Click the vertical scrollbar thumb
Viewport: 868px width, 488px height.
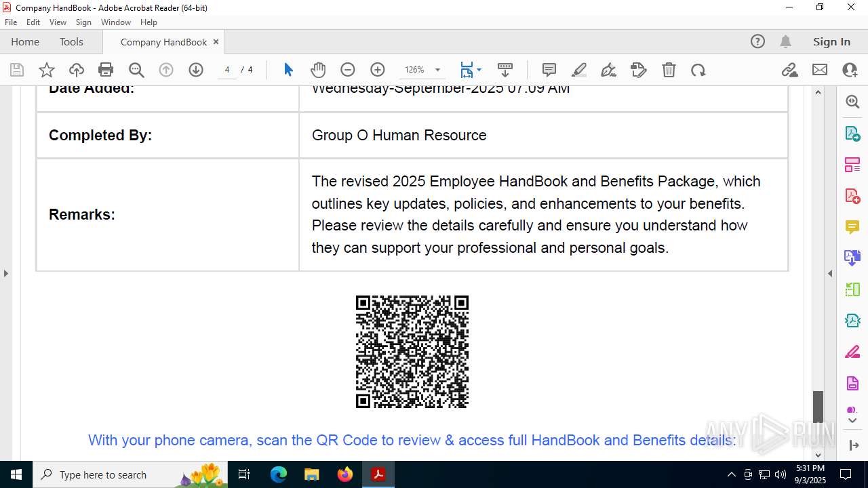tap(818, 406)
